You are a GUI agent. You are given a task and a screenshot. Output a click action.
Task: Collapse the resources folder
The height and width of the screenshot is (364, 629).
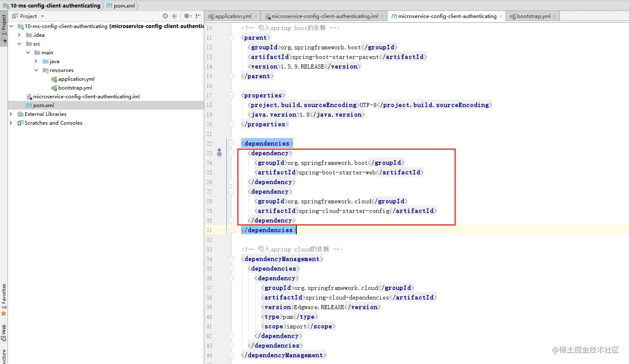36,70
